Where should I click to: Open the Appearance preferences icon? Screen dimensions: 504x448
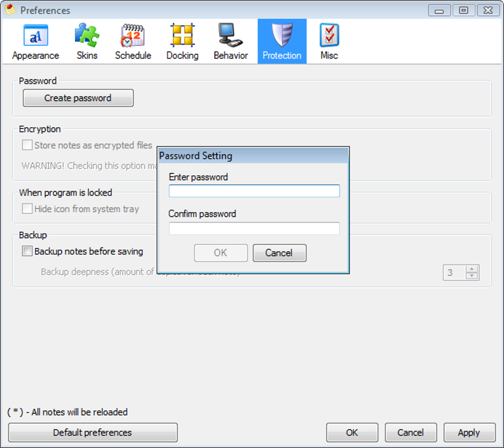pyautogui.click(x=36, y=36)
